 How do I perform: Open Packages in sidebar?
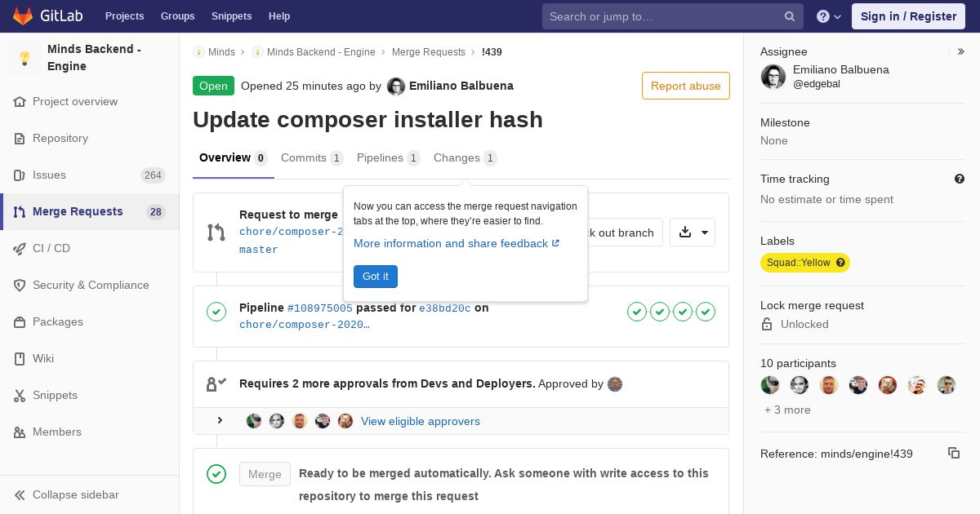[x=90, y=322]
